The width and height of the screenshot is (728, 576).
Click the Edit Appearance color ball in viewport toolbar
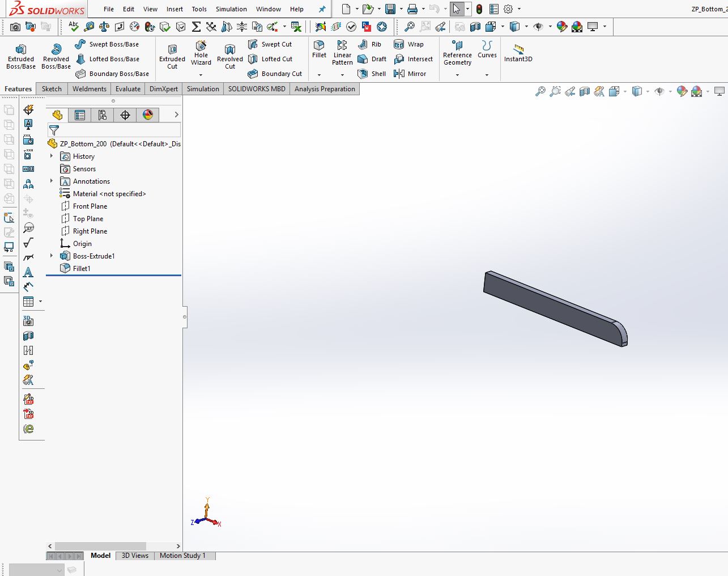tap(682, 91)
